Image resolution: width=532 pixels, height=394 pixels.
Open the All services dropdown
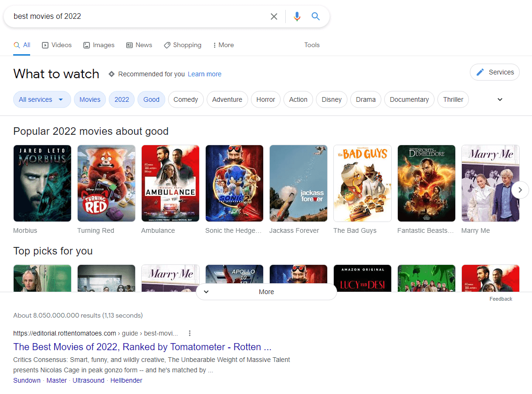[x=42, y=99]
